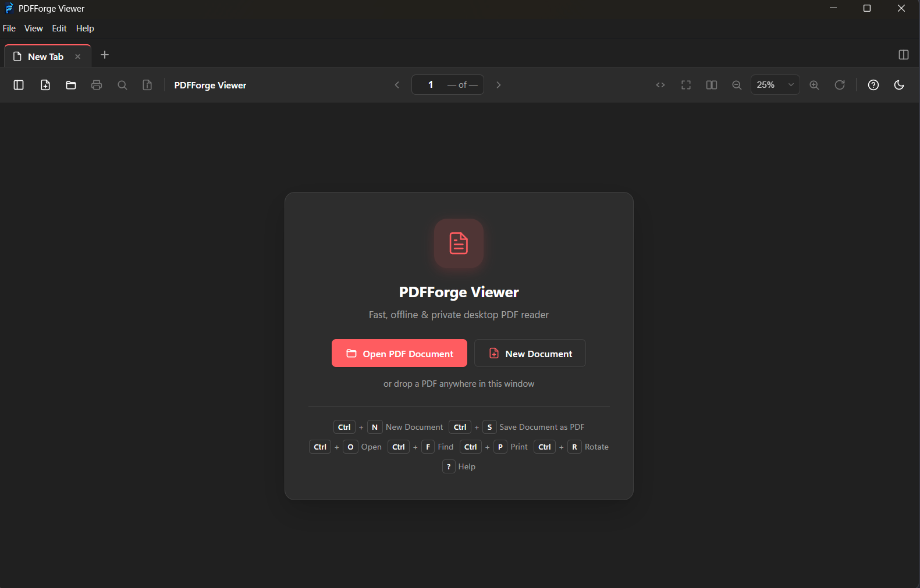Toggle two-page spread view icon
This screenshot has width=920, height=588.
click(712, 85)
